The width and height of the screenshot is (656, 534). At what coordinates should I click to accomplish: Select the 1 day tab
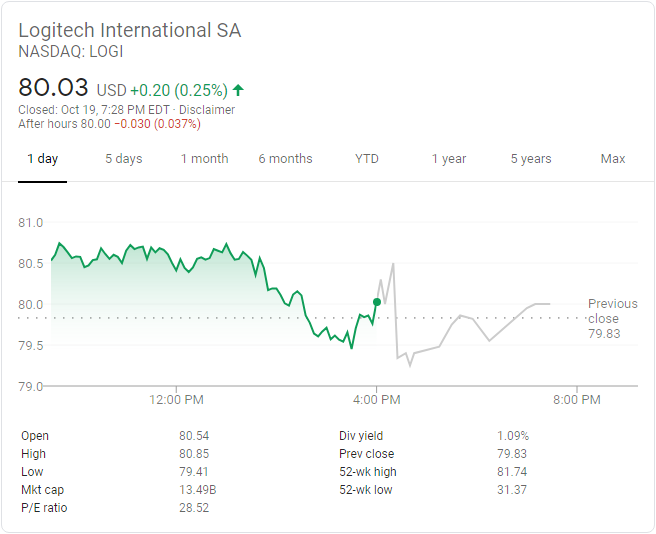43,159
